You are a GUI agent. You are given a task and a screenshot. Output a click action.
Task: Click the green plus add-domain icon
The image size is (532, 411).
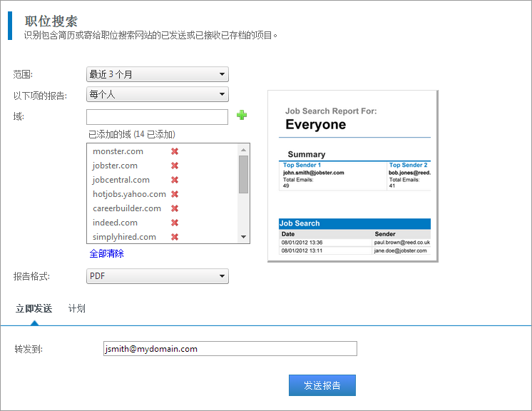(x=242, y=116)
